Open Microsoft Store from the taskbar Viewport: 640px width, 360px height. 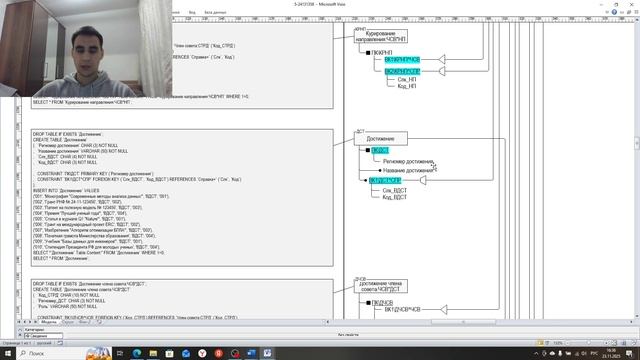click(x=169, y=353)
